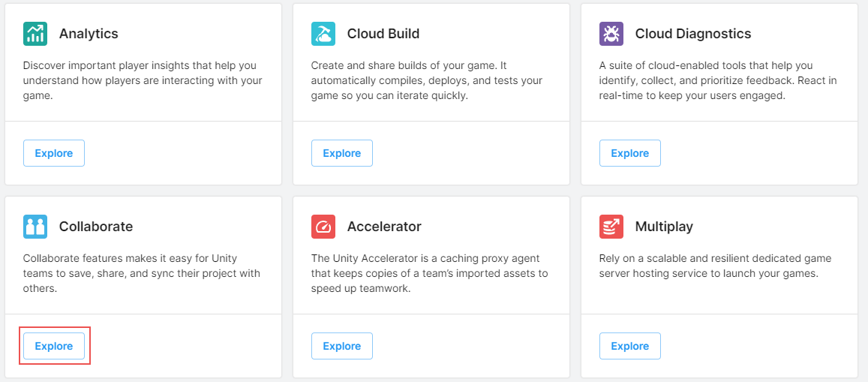This screenshot has height=382, width=868.
Task: Click the red Accelerator gauge icon
Action: click(323, 227)
